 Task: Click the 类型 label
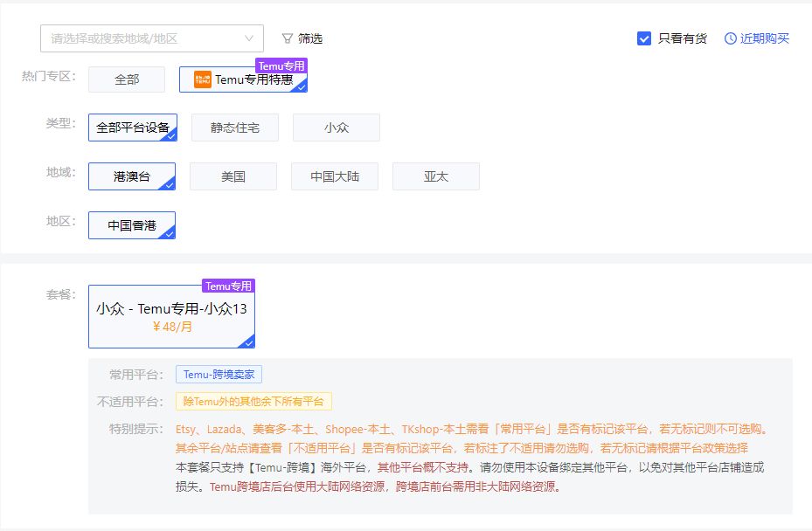tap(60, 123)
